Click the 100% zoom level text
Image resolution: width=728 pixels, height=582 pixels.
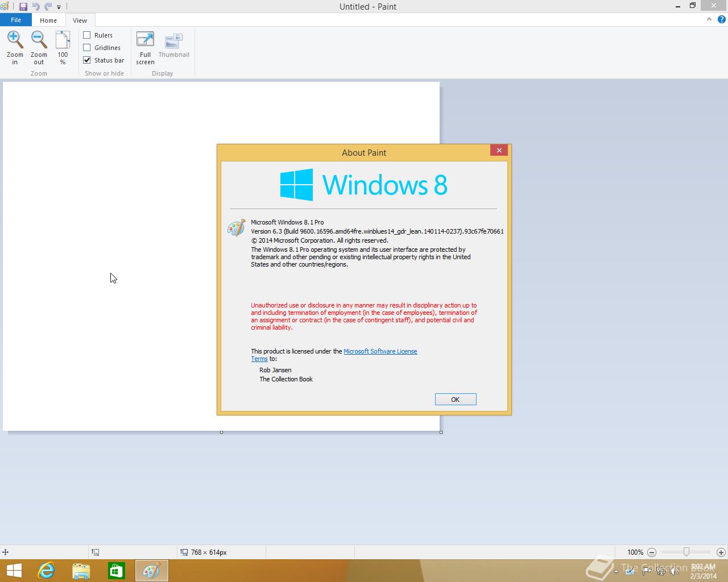coord(635,552)
